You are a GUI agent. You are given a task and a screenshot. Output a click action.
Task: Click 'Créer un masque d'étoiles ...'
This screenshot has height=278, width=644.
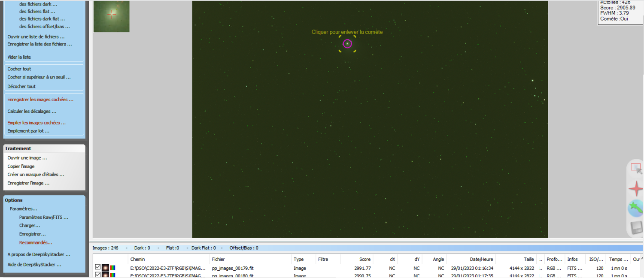click(x=36, y=175)
